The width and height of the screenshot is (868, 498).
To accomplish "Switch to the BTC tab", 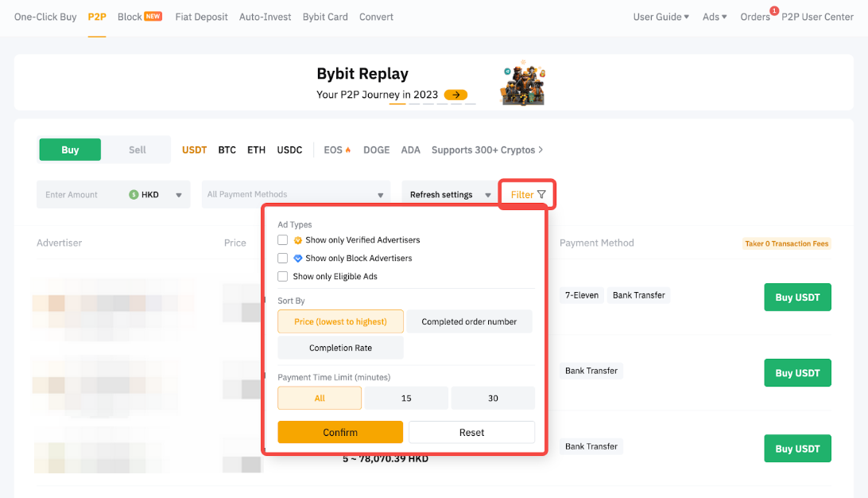I will [x=227, y=150].
